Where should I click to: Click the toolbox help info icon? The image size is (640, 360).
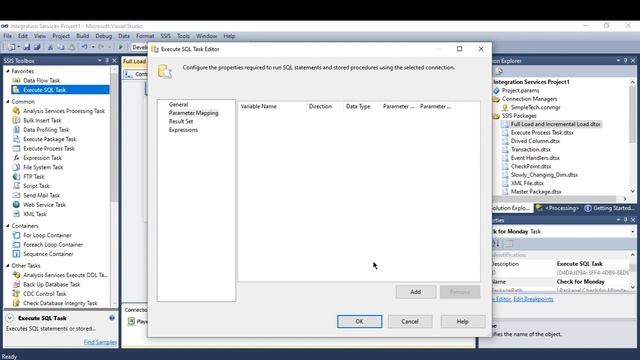[x=112, y=318]
